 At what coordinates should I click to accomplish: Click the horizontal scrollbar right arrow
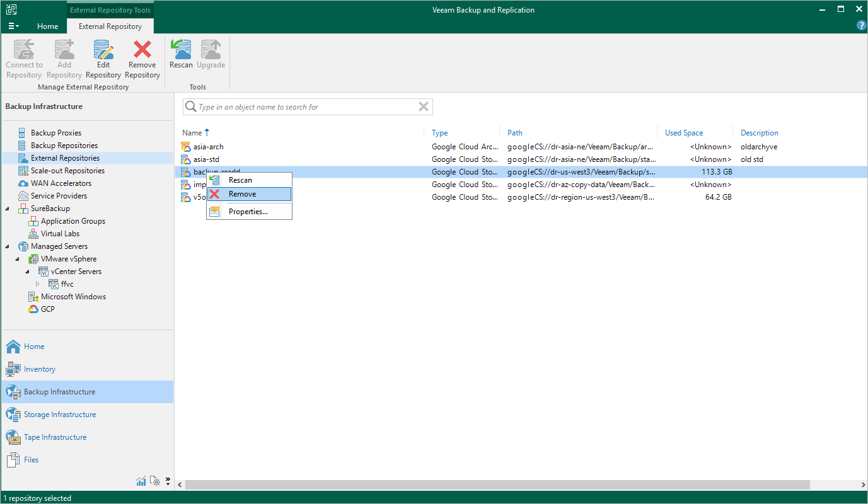tap(862, 484)
